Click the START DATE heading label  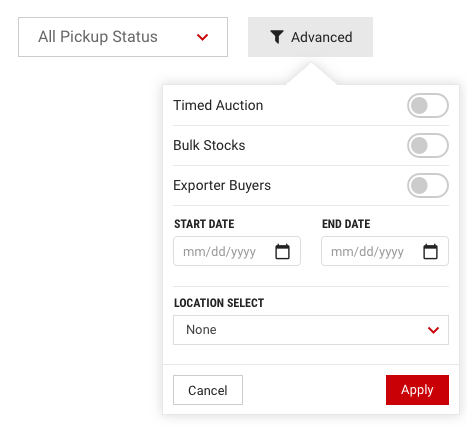tap(204, 224)
